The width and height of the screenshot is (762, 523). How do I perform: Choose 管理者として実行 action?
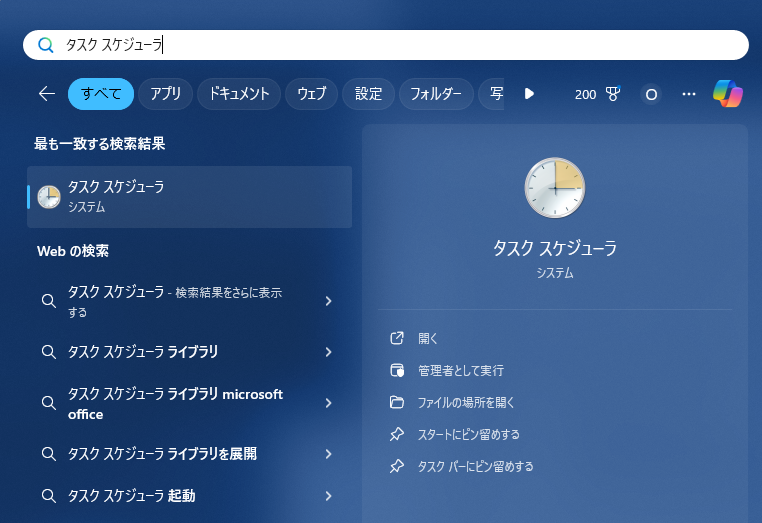click(x=461, y=370)
